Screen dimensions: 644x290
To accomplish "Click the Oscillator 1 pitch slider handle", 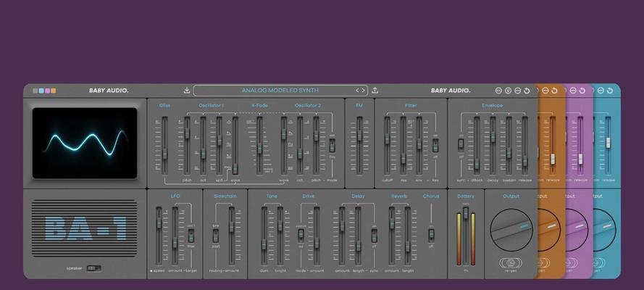I will pyautogui.click(x=188, y=133).
